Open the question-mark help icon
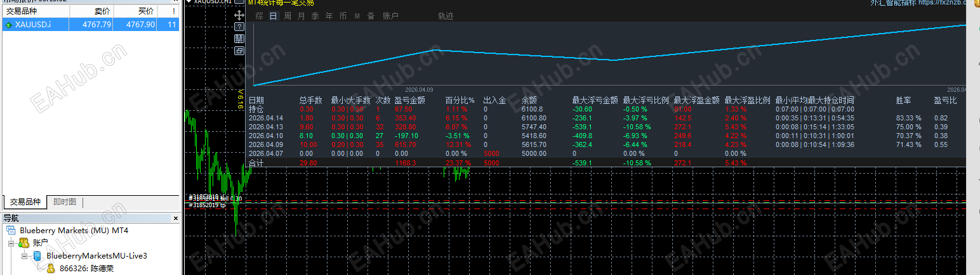 [239, 27]
